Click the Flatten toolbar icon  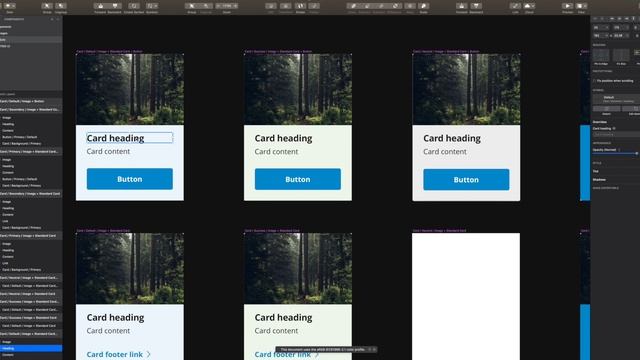(314, 6)
